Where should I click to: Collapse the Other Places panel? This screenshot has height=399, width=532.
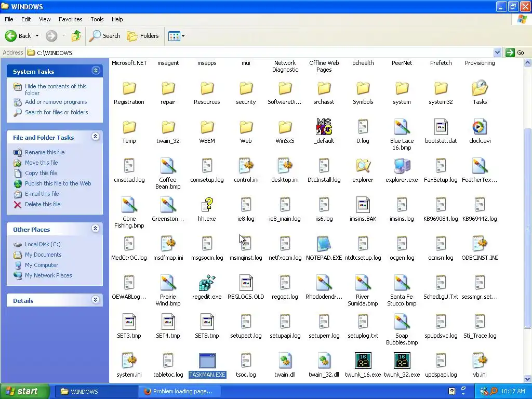point(96,229)
